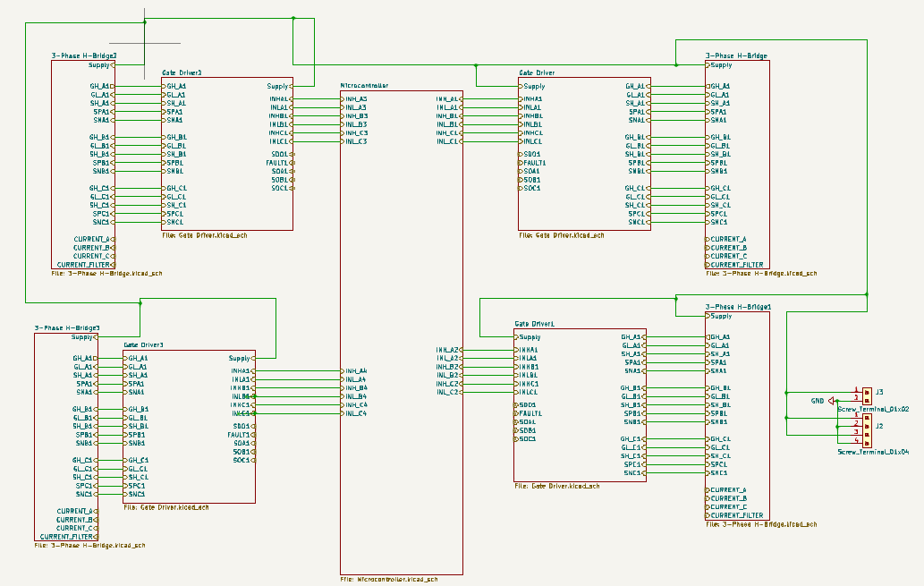Click Supply pin of Gate Driver2 sheet
This screenshot has height=586, width=924.
pos(280,86)
